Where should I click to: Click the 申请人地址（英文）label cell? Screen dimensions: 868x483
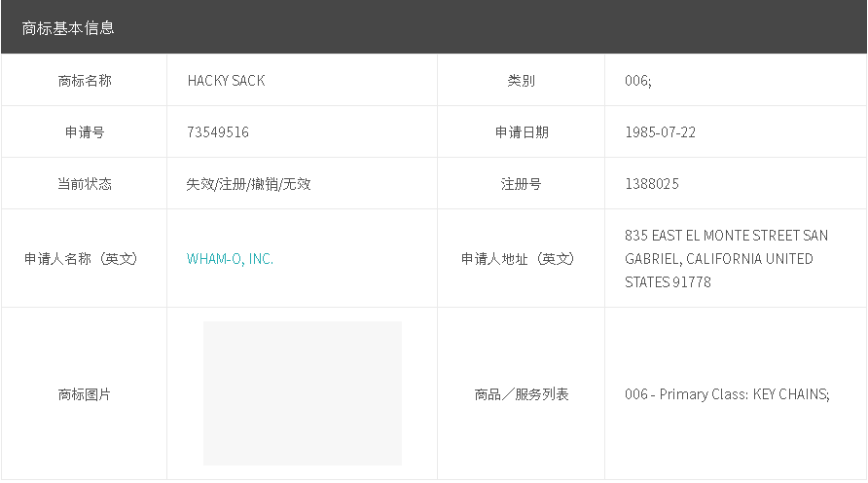click(x=521, y=259)
